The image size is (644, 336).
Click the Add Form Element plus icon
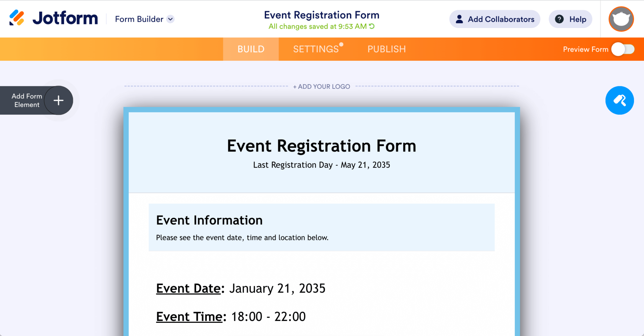tap(58, 100)
